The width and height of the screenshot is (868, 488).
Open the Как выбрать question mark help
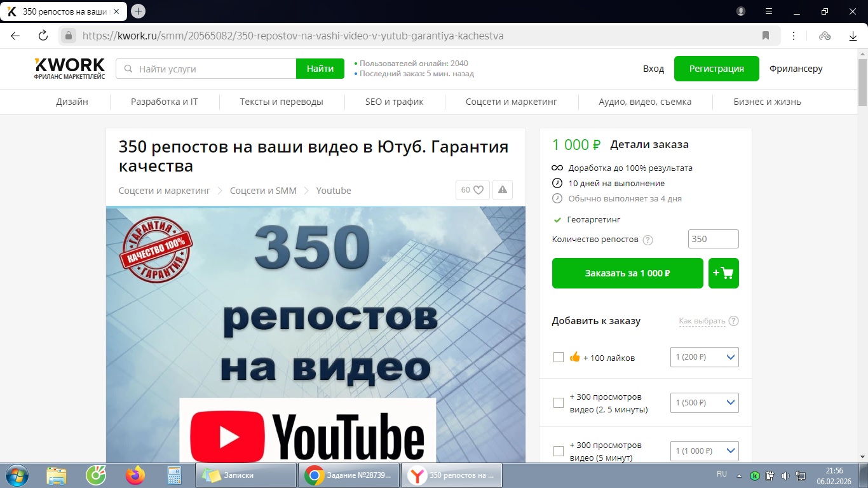pos(734,321)
